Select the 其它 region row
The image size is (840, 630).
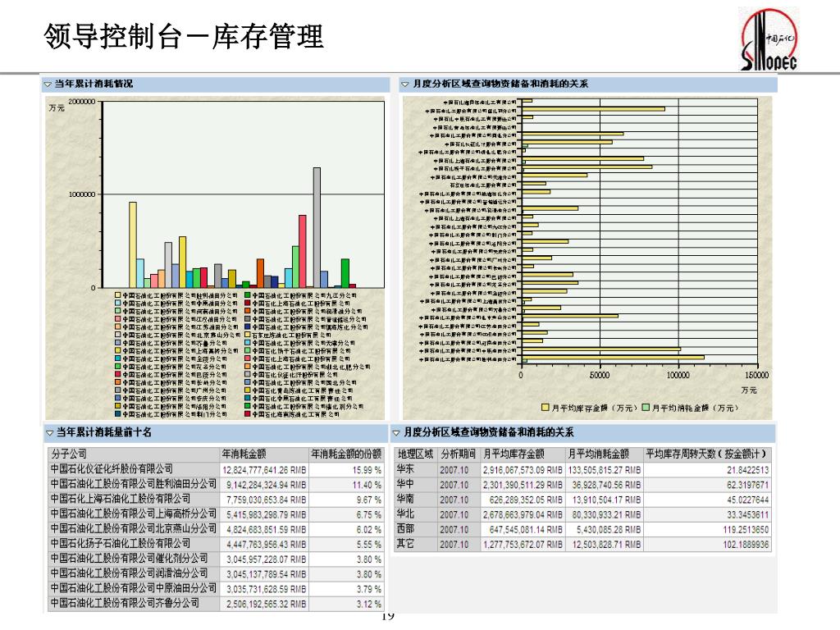pos(584,545)
